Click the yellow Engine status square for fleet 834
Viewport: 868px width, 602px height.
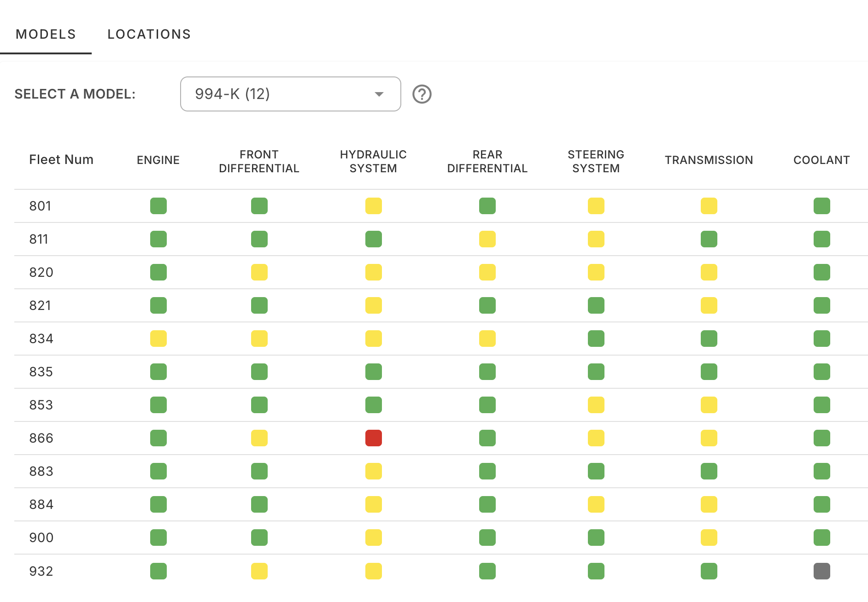pos(158,339)
